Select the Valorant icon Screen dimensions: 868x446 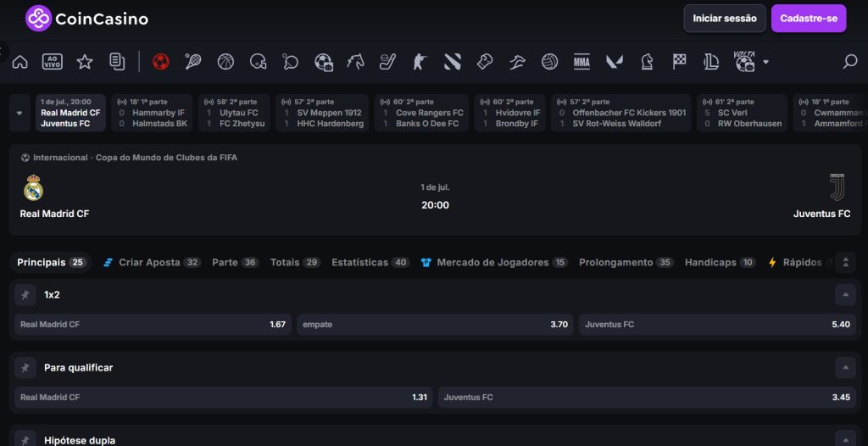coord(615,62)
